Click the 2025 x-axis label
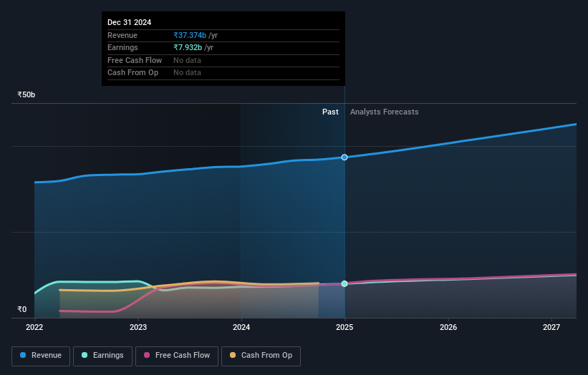This screenshot has height=375, width=588. [x=344, y=328]
